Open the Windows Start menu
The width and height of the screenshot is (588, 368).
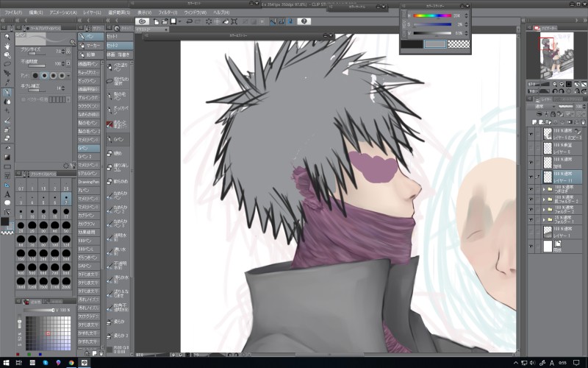7,363
